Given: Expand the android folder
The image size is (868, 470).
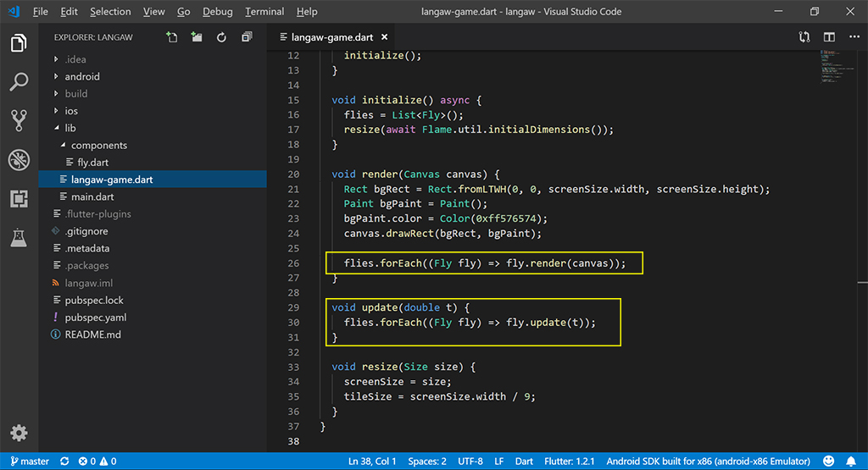Looking at the screenshot, I should pyautogui.click(x=81, y=76).
